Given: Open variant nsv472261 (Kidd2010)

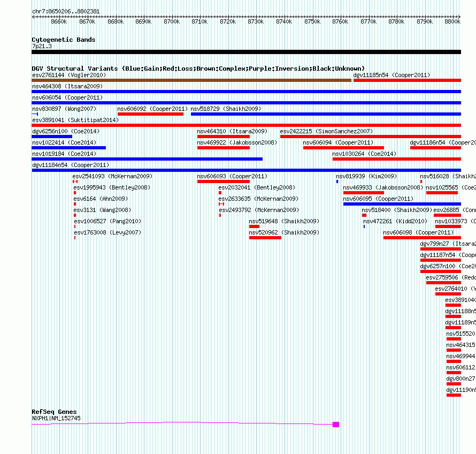Looking at the screenshot, I should point(364,226).
